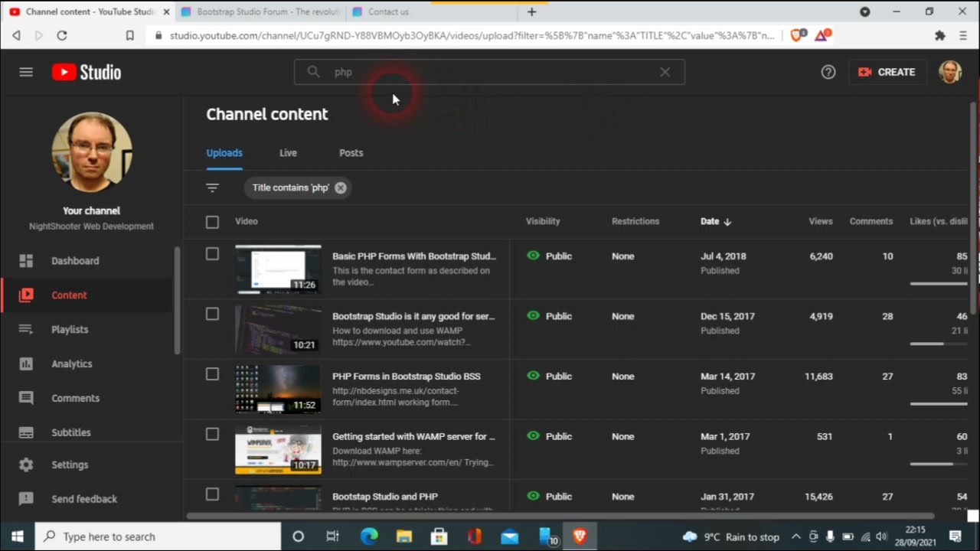The height and width of the screenshot is (551, 980).
Task: Click the YouTube Studio logo
Action: pyautogui.click(x=87, y=72)
